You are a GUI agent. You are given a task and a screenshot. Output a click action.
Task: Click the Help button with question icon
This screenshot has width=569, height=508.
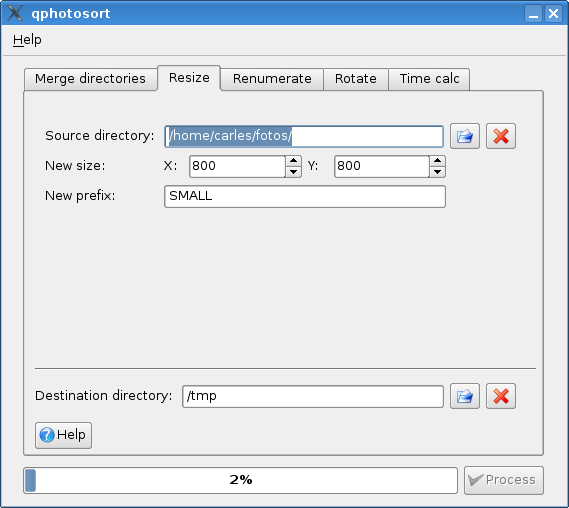(x=63, y=435)
